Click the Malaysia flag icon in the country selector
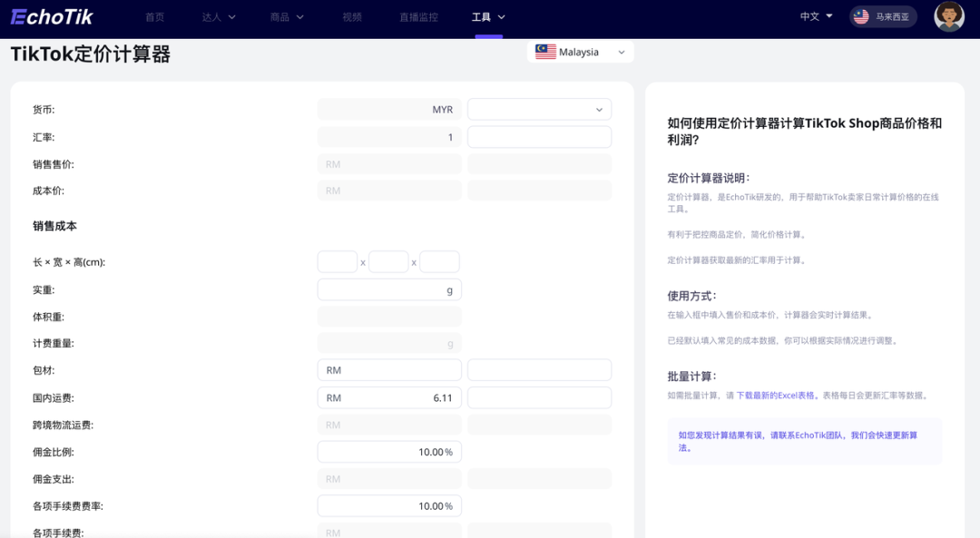980x538 pixels. pos(545,52)
